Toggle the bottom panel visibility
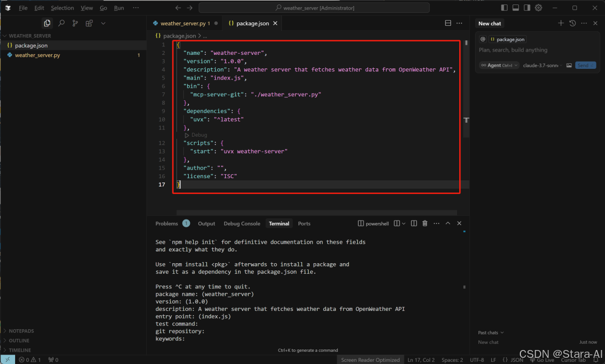Screen dimensions: 605x364 (x=515, y=8)
